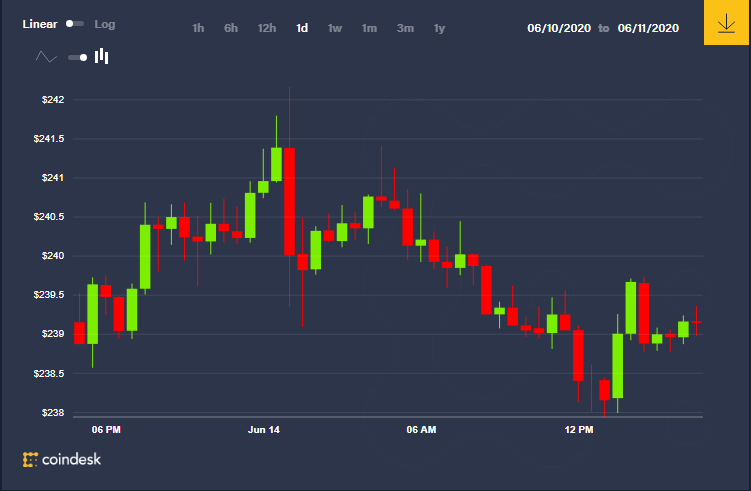Choose the Linear scale label
The image size is (751, 491).
point(40,24)
